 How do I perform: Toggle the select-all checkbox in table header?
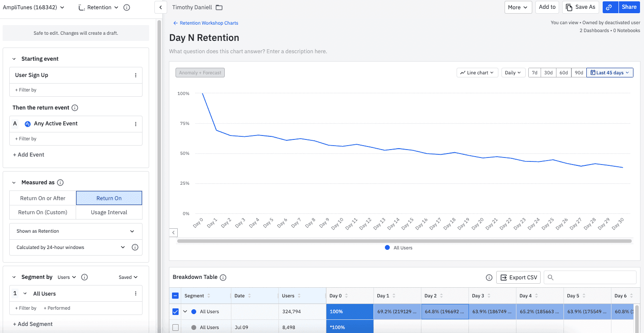tap(176, 296)
